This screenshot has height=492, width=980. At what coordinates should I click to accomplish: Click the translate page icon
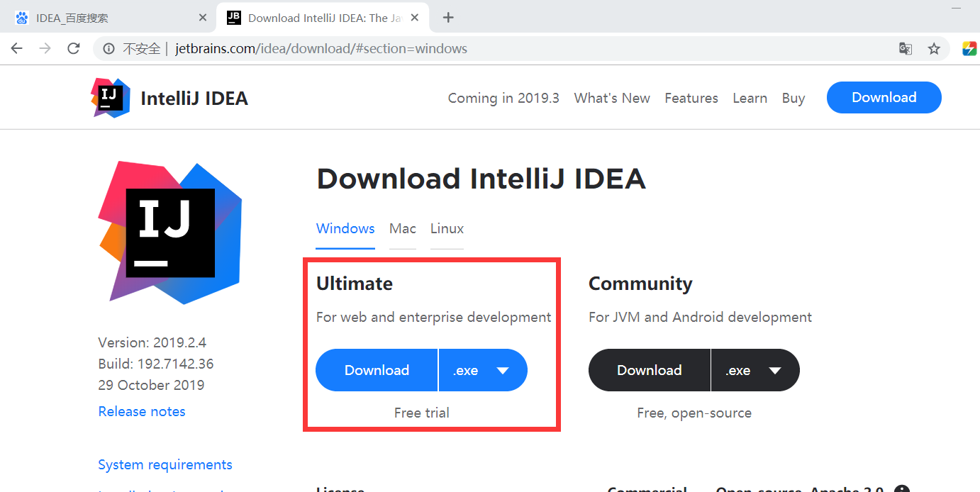point(906,49)
